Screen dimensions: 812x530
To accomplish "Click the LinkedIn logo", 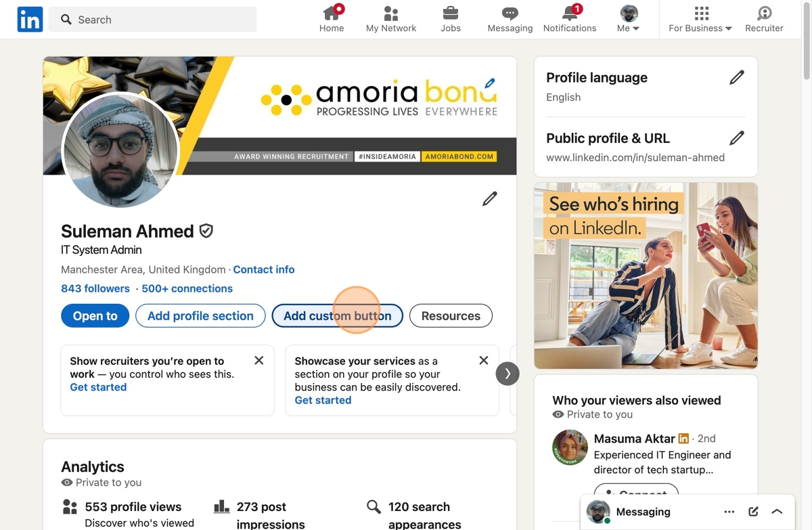I will (x=30, y=20).
